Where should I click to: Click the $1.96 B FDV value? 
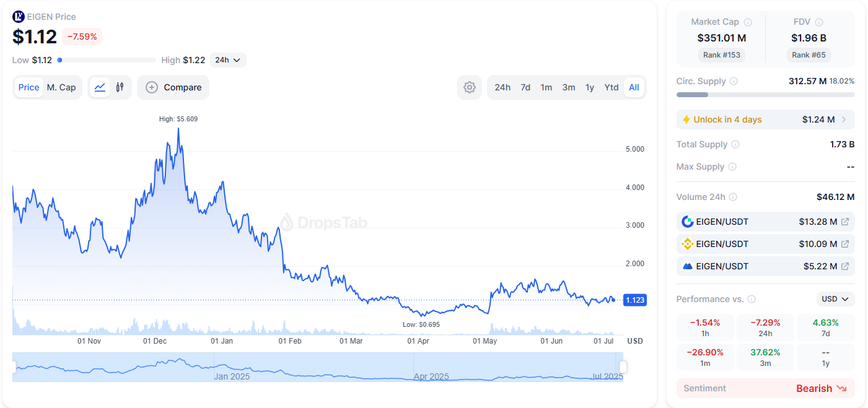(x=809, y=38)
